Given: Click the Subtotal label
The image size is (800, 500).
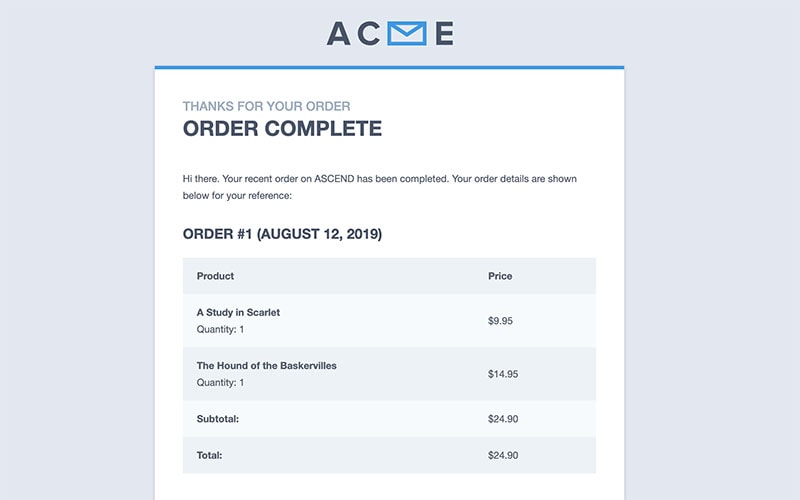Looking at the screenshot, I should (x=218, y=419).
